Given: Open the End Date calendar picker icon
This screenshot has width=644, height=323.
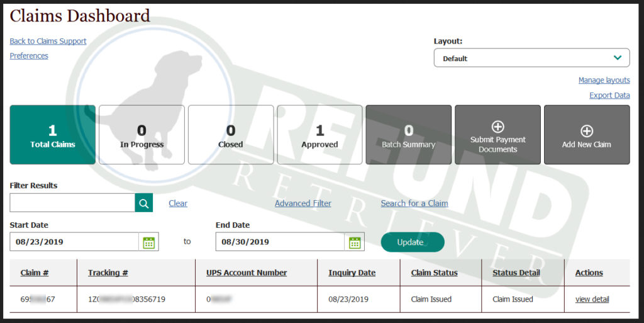Looking at the screenshot, I should (355, 242).
